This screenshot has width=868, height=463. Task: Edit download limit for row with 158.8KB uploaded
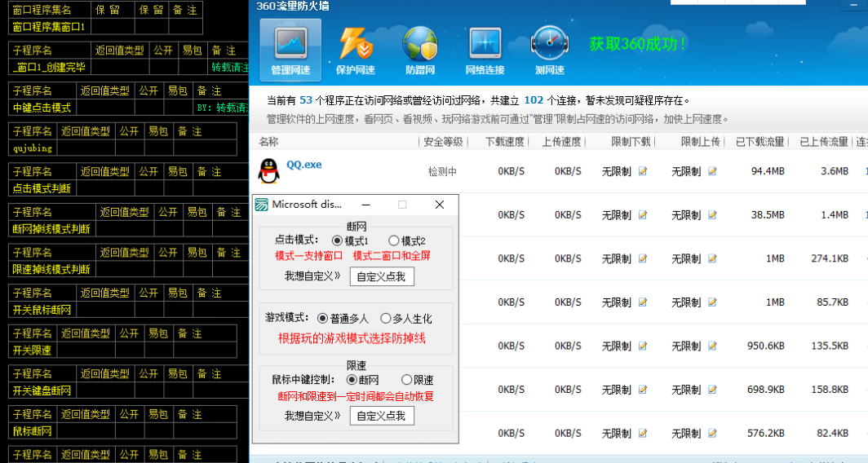tap(643, 390)
